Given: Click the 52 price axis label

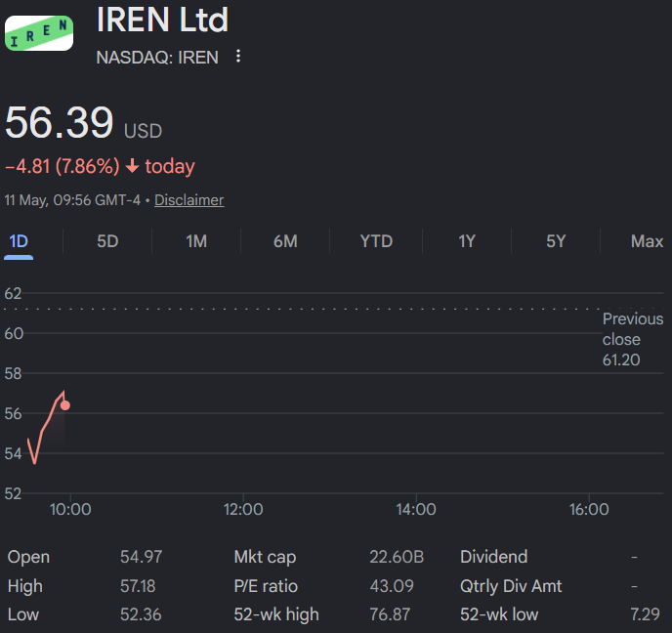Looking at the screenshot, I should (x=13, y=493).
